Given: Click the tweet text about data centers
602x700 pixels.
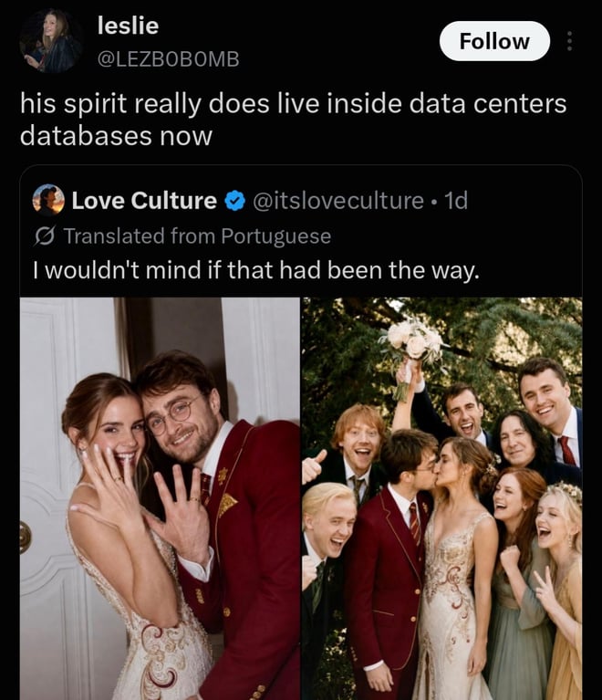Looking at the screenshot, I should click(293, 120).
